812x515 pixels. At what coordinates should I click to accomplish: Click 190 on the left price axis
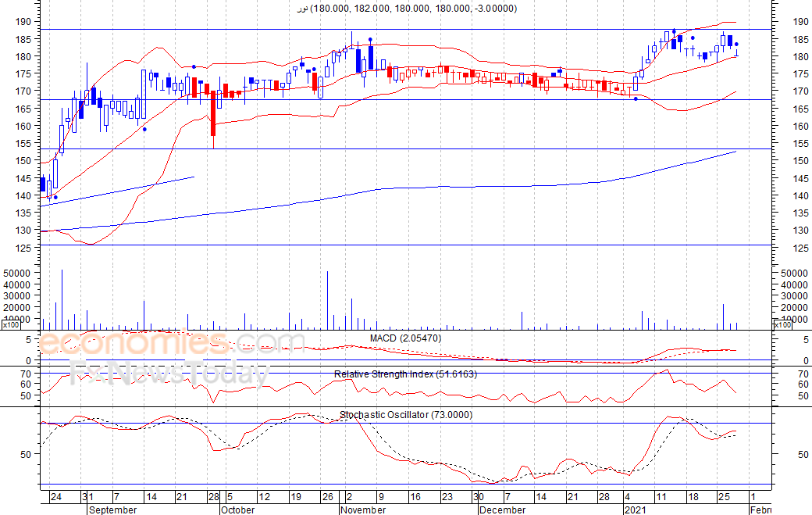click(24, 22)
